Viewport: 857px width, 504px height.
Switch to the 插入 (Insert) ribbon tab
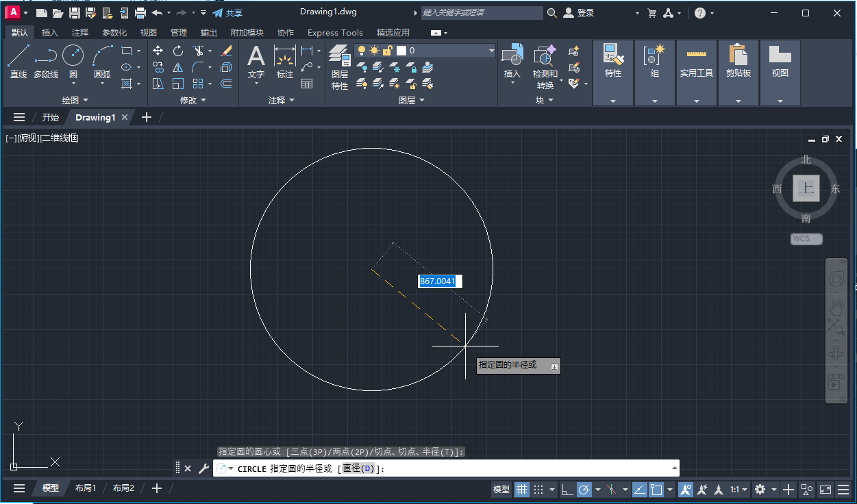pos(48,32)
